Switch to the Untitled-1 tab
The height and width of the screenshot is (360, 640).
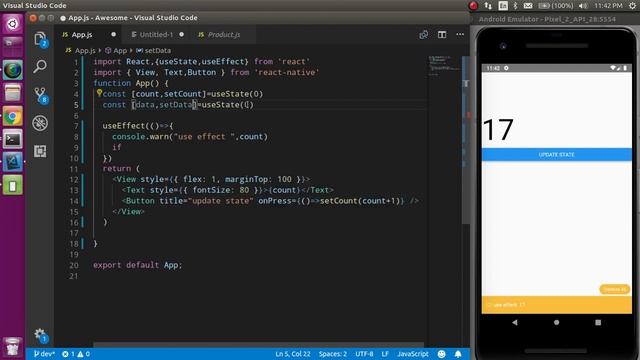pos(156,35)
